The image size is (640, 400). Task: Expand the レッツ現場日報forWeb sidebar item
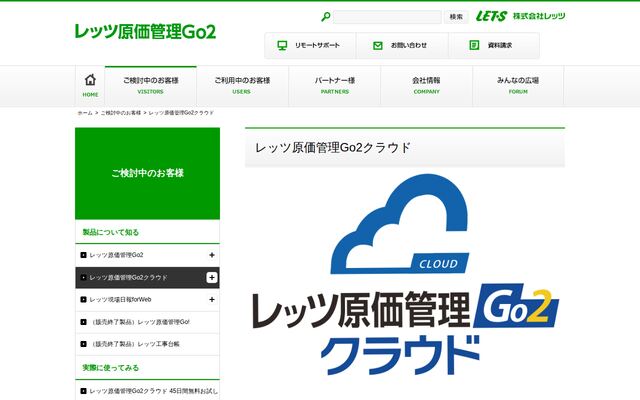click(211, 300)
